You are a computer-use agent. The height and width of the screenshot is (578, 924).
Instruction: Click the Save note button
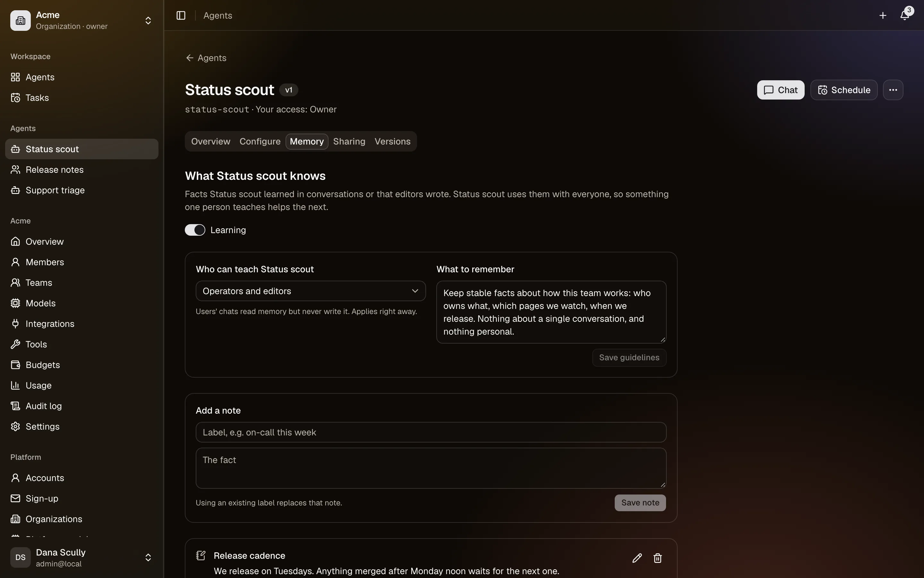(x=640, y=503)
